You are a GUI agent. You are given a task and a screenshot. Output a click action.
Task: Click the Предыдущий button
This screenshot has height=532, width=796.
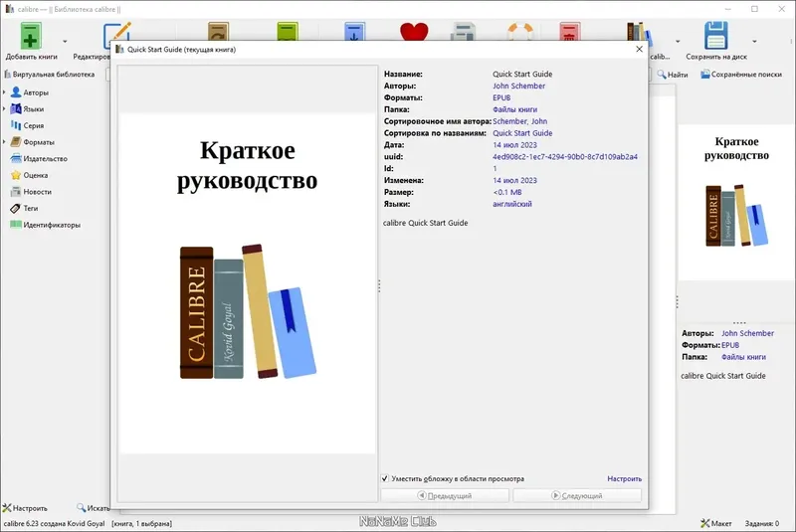445,495
